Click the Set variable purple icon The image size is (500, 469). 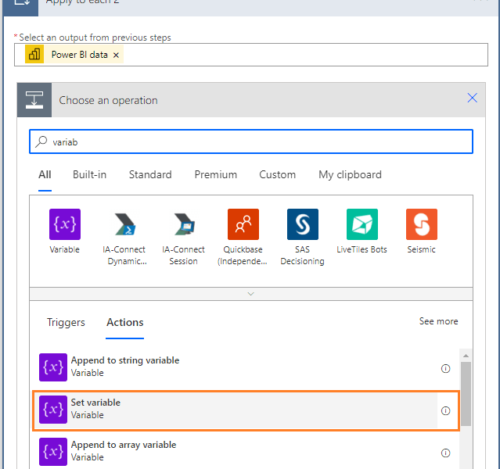pyautogui.click(x=53, y=409)
